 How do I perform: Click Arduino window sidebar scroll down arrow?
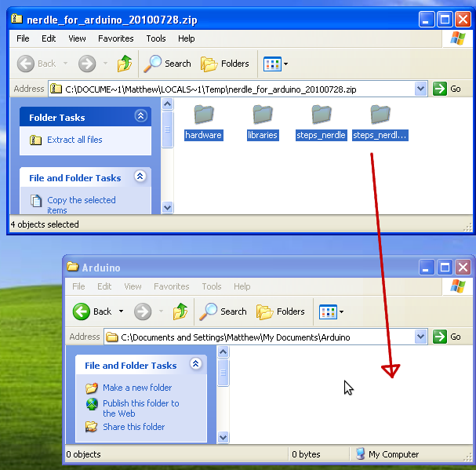[223, 438]
